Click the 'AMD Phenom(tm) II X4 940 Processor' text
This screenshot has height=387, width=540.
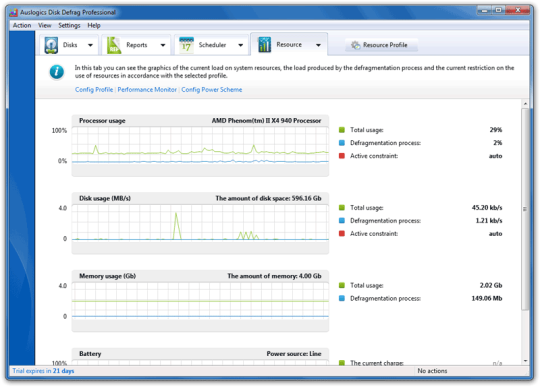pos(266,121)
